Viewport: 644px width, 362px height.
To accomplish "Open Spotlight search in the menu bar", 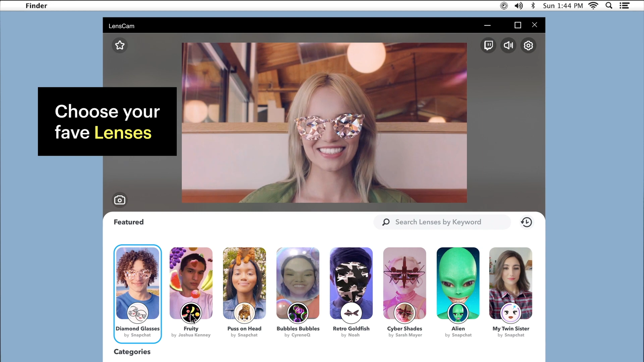I will [609, 5].
